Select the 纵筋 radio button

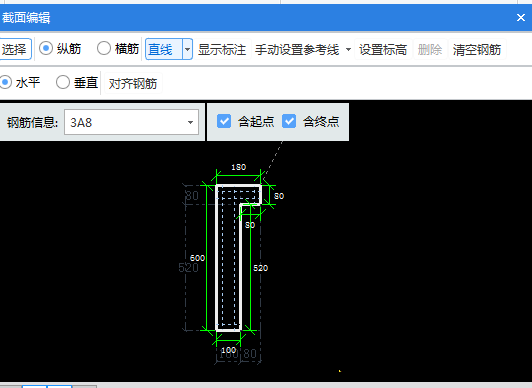coord(46,48)
